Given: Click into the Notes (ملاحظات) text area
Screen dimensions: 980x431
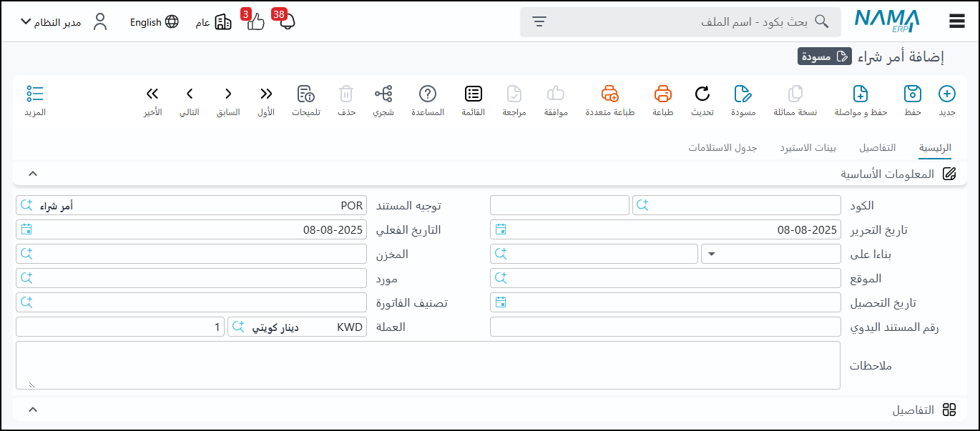Looking at the screenshot, I should pyautogui.click(x=428, y=365).
